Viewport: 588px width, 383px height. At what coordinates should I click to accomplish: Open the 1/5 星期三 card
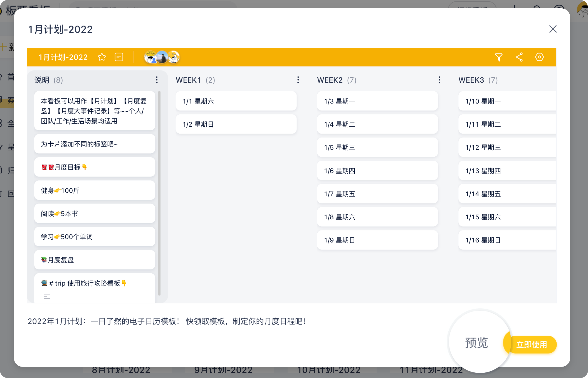(x=377, y=148)
